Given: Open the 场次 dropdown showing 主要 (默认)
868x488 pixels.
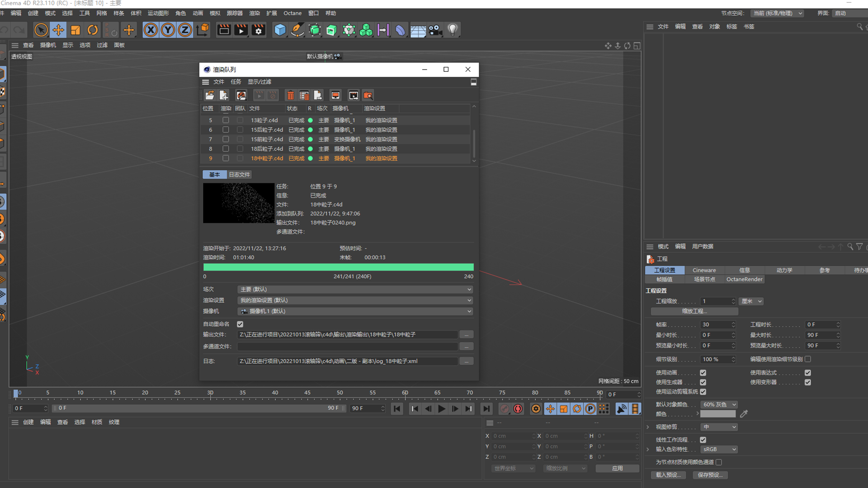Looking at the screenshot, I should coord(355,289).
